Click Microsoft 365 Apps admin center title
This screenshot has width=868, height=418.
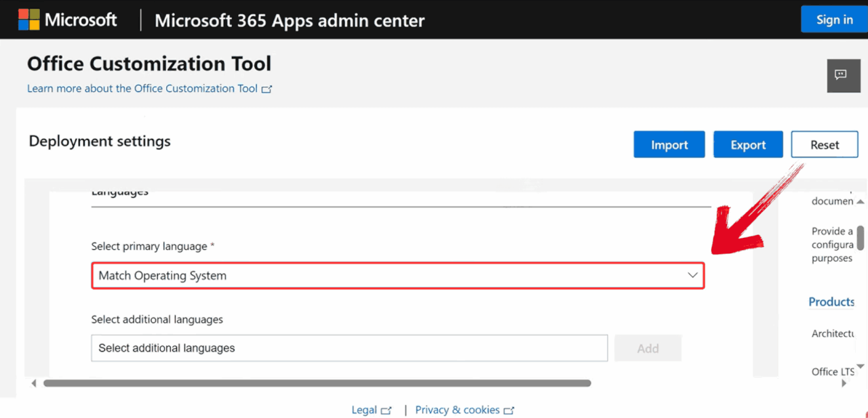click(290, 20)
